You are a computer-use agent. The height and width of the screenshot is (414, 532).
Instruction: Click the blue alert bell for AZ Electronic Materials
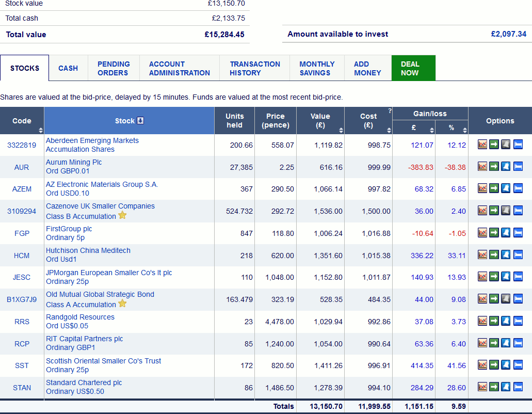pyautogui.click(x=506, y=188)
